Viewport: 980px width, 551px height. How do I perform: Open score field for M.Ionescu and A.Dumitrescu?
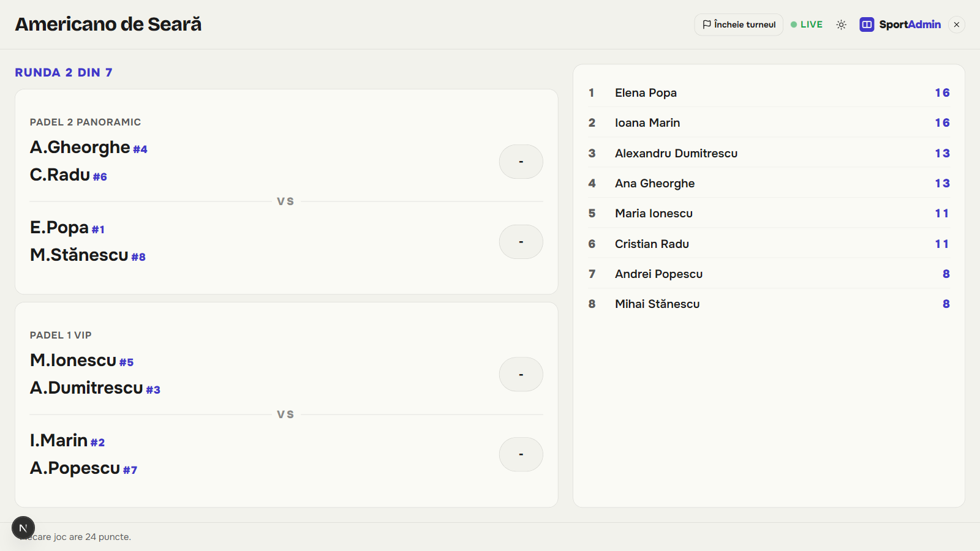coord(521,374)
